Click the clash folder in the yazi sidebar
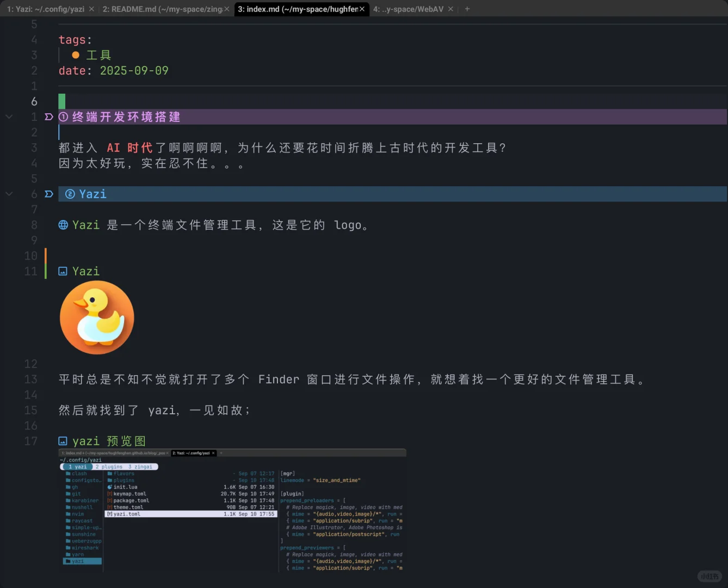 [x=80, y=473]
